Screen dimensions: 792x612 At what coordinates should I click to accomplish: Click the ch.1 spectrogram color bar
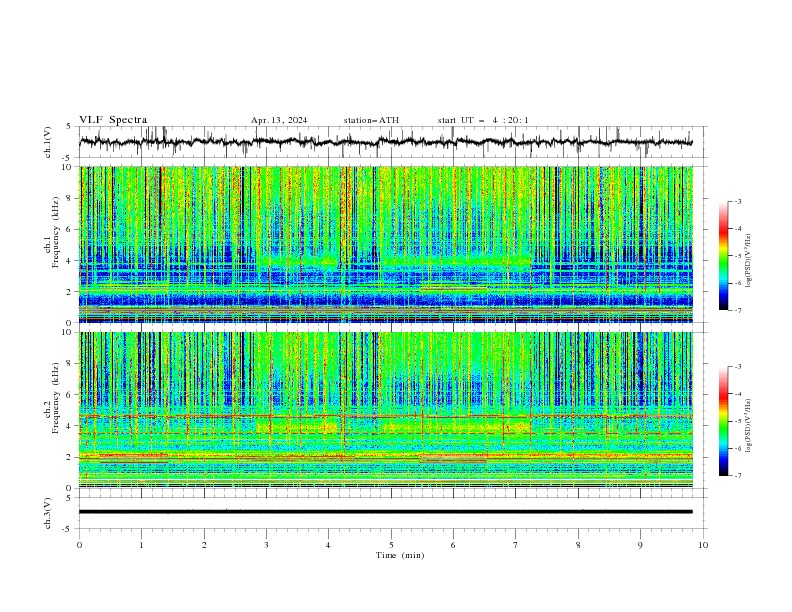[x=723, y=256]
